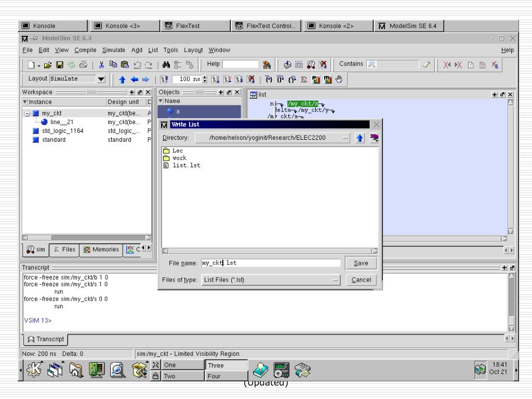This screenshot has height=399, width=532.
Task: Switch to the Files workspace tab
Action: click(64, 250)
